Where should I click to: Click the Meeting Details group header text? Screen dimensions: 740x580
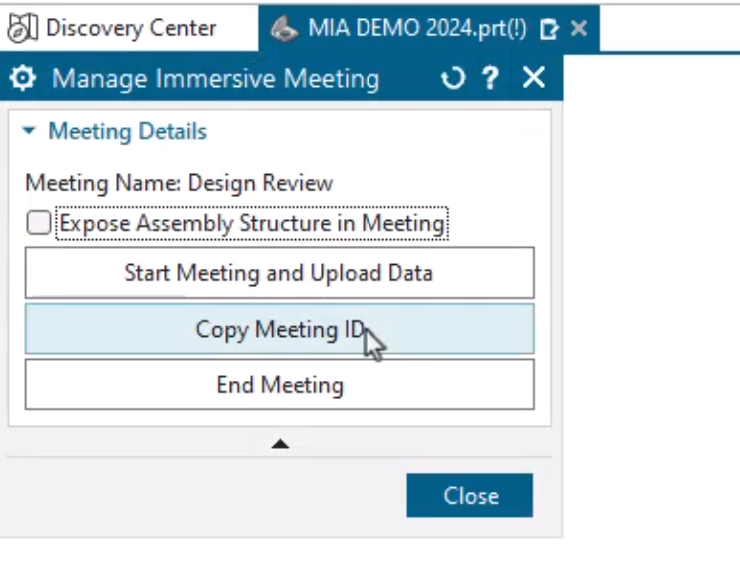(x=127, y=131)
